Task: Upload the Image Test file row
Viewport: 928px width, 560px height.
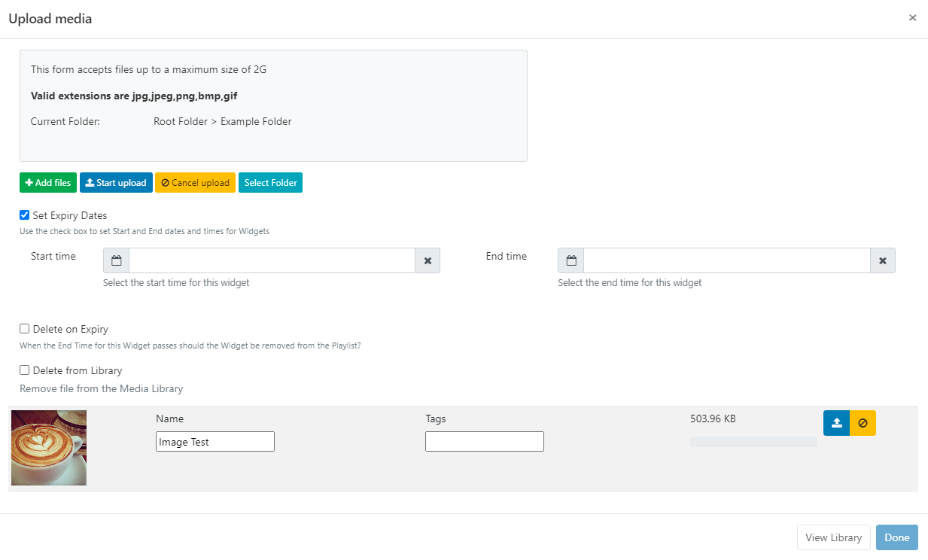Action: point(836,423)
